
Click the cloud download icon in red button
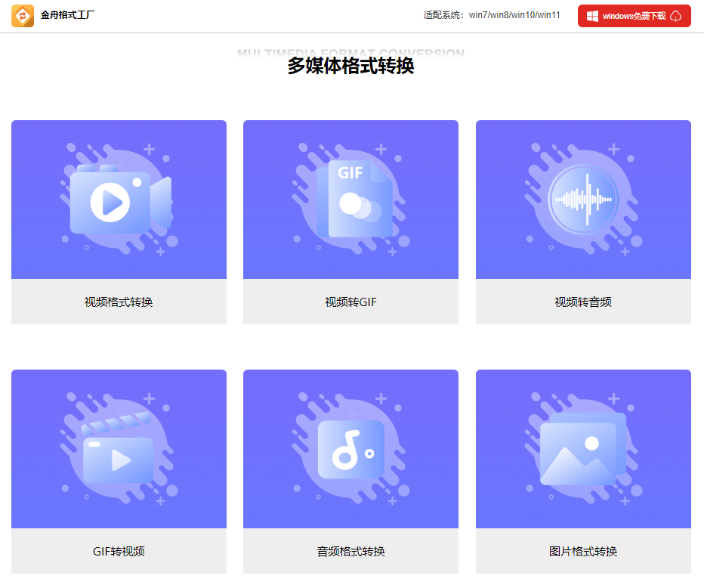[x=675, y=16]
